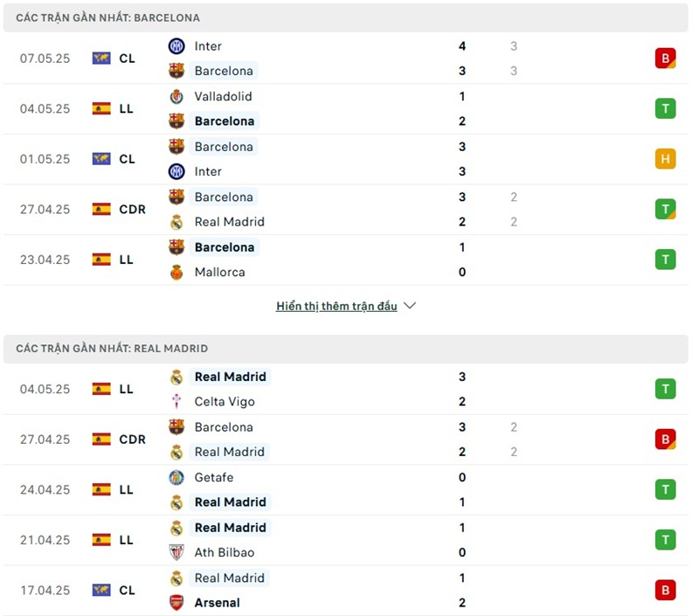
Task: Click the "Các trận gần nhất: Real Madrid" header
Action: (112, 348)
